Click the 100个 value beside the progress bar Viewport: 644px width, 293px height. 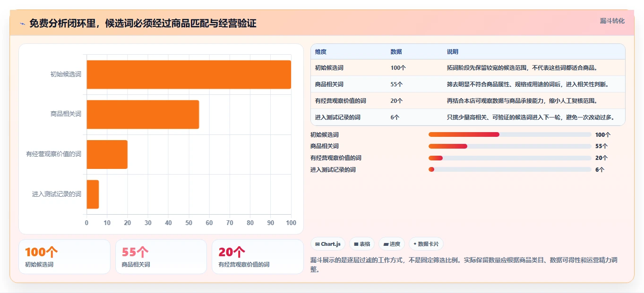coord(603,134)
